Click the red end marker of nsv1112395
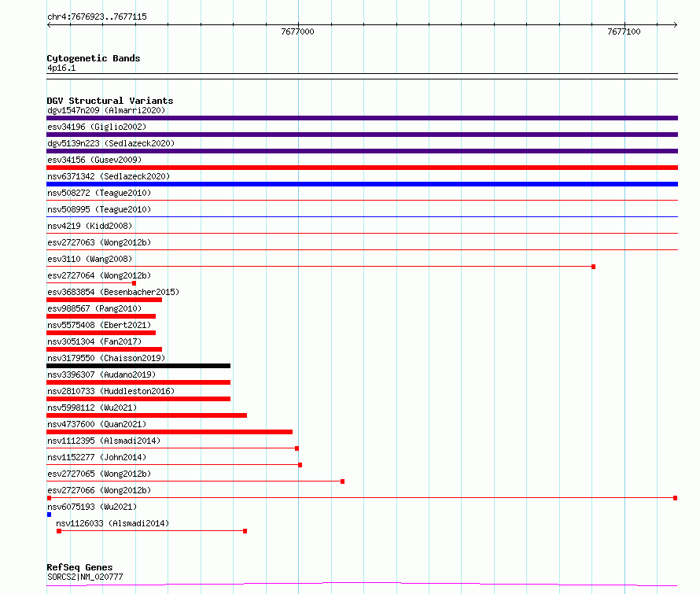700x594 pixels. coord(297,448)
